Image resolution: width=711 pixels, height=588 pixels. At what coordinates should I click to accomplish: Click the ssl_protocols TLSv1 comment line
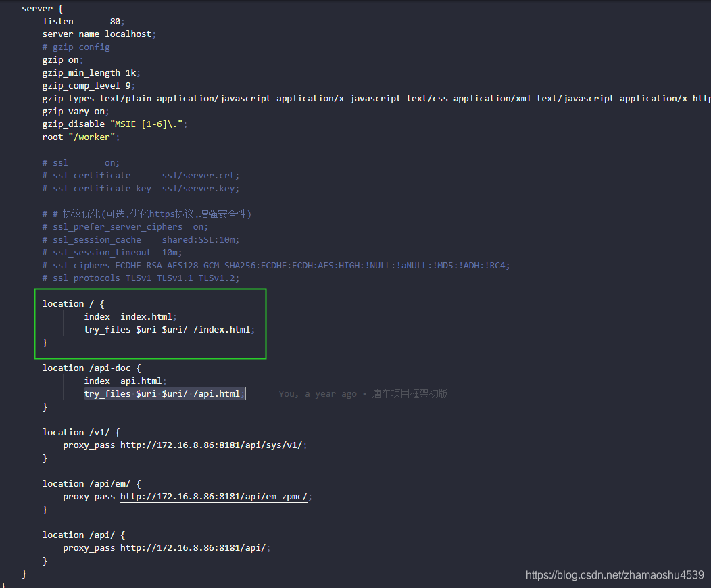click(141, 278)
